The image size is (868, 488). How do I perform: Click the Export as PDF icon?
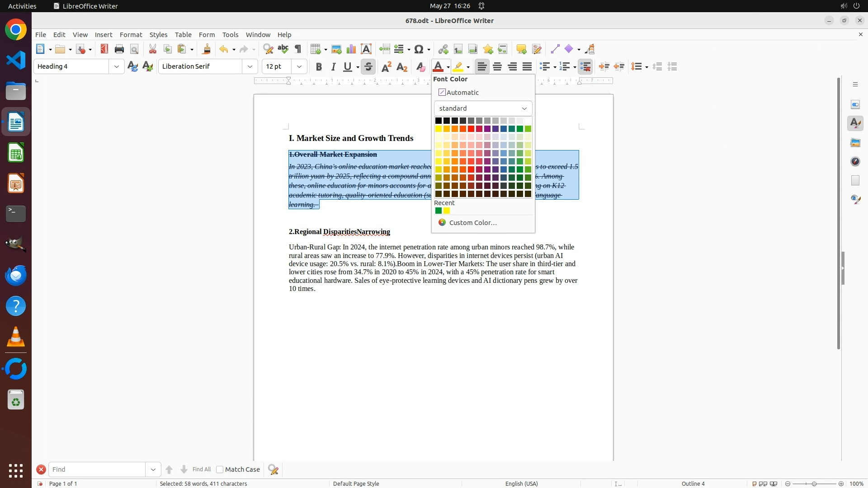(104, 49)
